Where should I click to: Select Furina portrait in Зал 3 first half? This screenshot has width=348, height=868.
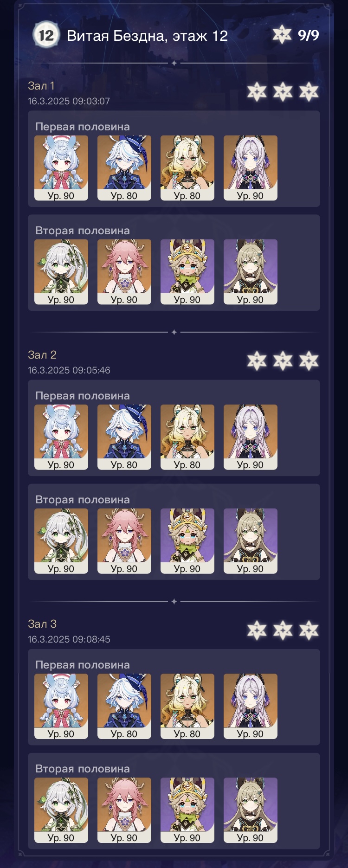(x=124, y=706)
